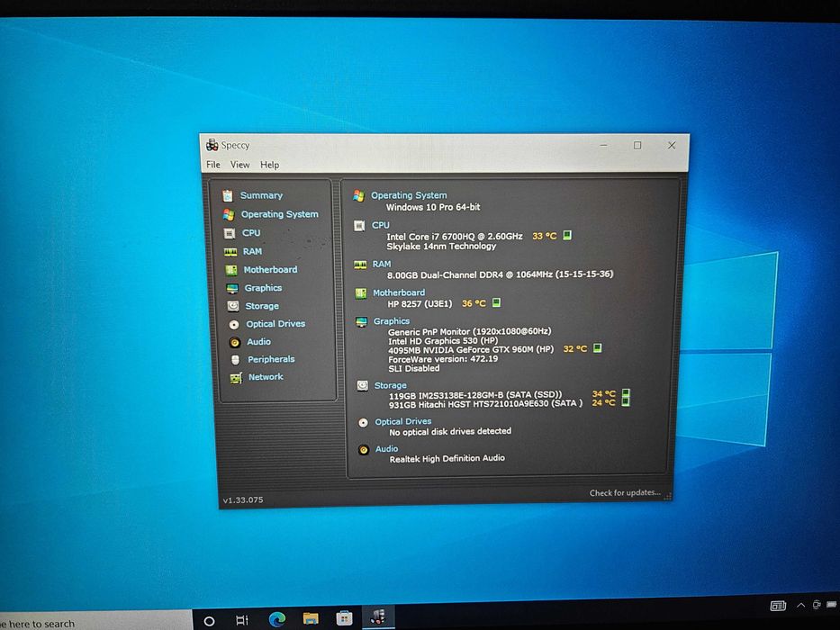Click version text v1.33.075
The width and height of the screenshot is (840, 630).
[x=243, y=499]
